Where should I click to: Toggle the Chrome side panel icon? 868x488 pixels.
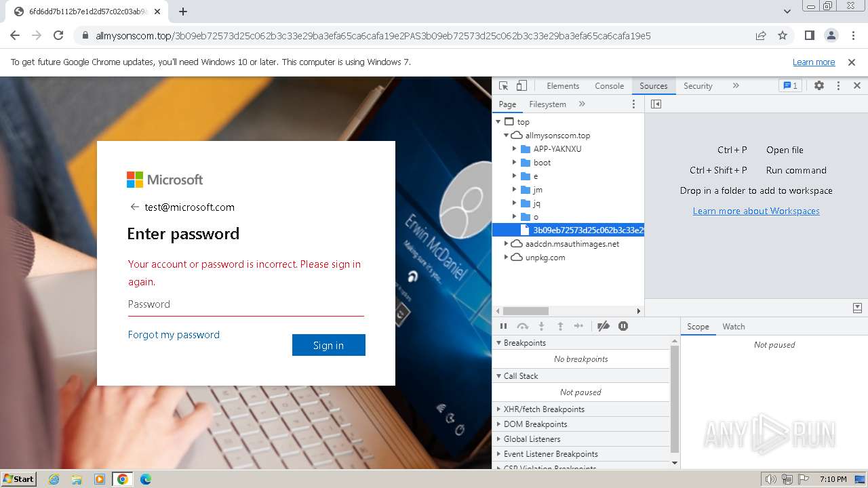[809, 35]
